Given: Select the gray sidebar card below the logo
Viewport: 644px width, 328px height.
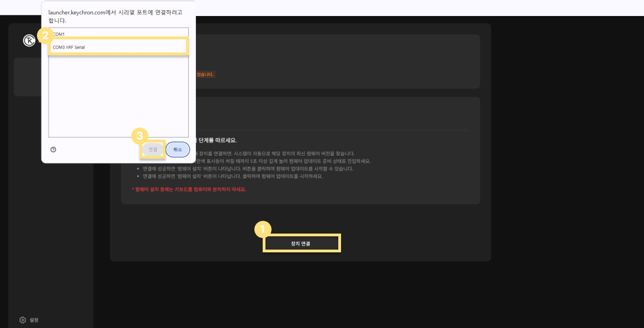Looking at the screenshot, I should (x=28, y=77).
